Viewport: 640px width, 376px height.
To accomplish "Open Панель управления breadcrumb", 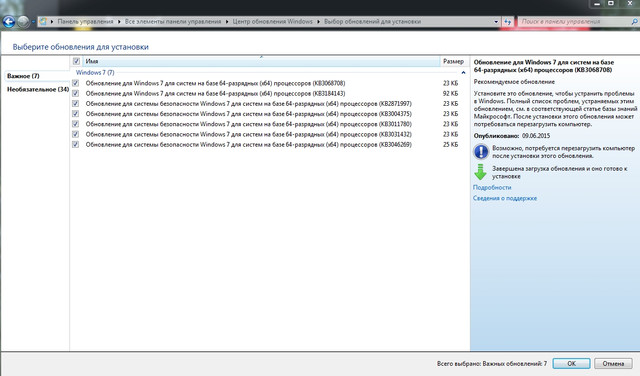I will coord(85,22).
